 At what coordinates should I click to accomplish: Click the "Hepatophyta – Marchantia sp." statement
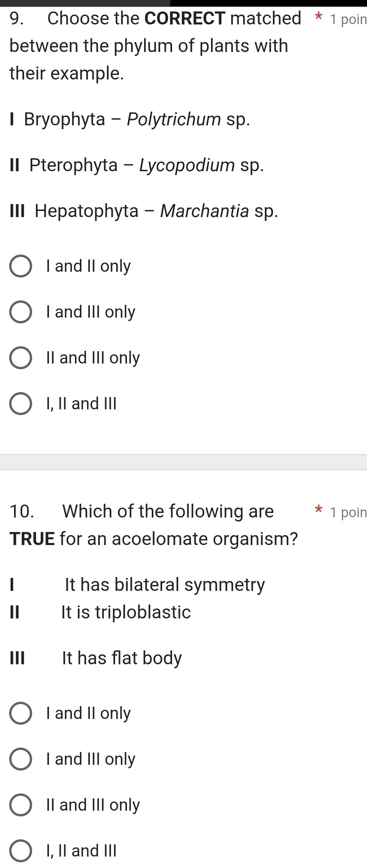(x=143, y=211)
